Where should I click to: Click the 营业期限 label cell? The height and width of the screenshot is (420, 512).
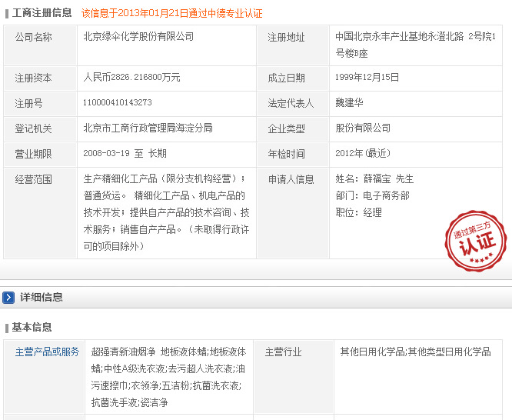40,155
